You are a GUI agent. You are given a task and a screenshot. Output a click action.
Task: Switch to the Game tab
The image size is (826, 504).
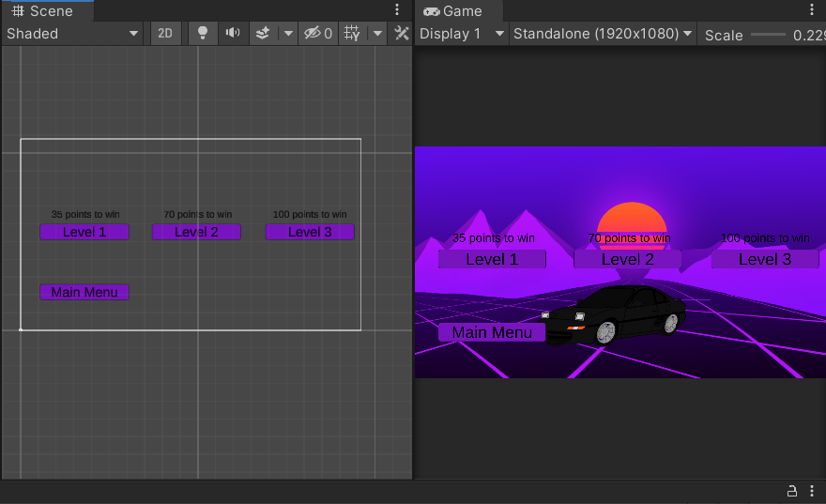click(453, 11)
